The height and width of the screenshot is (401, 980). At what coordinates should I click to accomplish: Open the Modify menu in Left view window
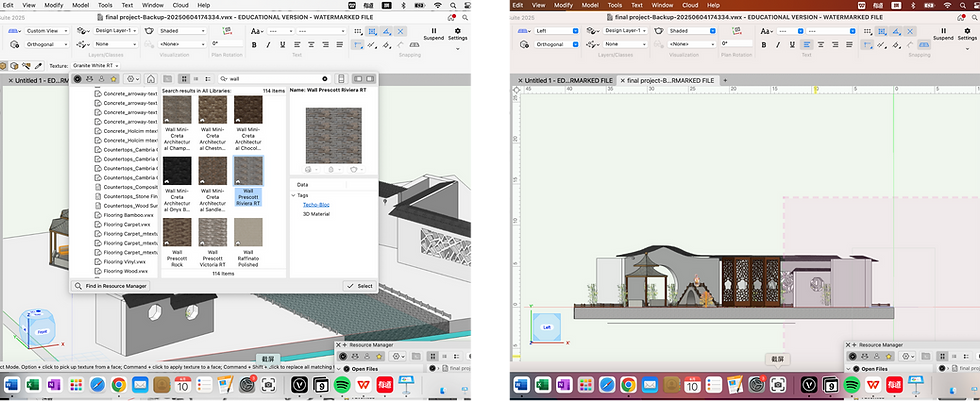(x=563, y=5)
